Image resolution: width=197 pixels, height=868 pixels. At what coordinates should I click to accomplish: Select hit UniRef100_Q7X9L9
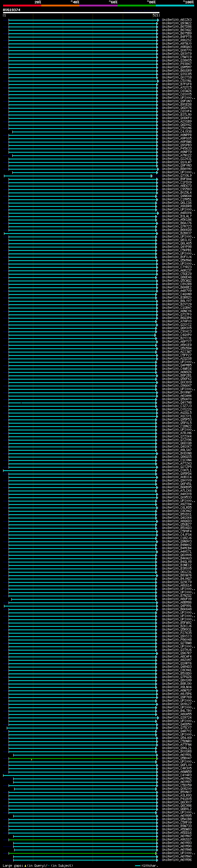177,176
